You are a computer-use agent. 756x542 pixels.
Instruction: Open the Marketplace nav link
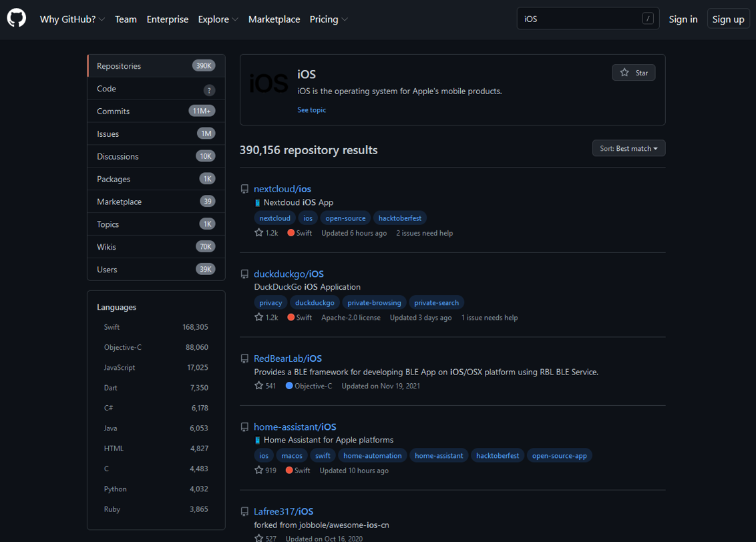point(274,19)
